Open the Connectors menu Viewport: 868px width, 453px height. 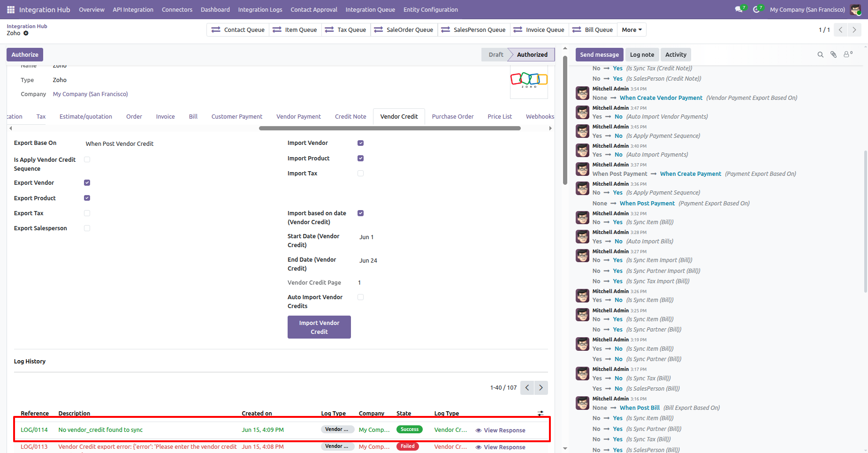(177, 9)
